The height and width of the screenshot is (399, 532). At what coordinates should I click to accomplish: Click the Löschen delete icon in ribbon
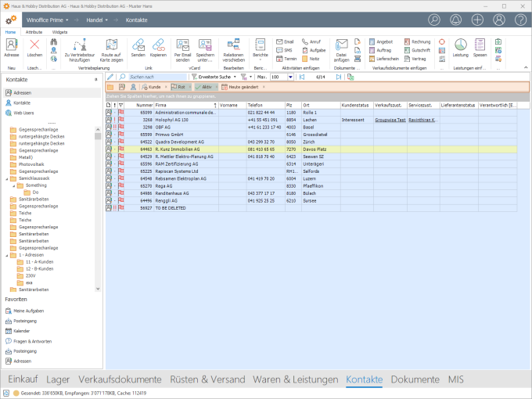[x=34, y=46]
